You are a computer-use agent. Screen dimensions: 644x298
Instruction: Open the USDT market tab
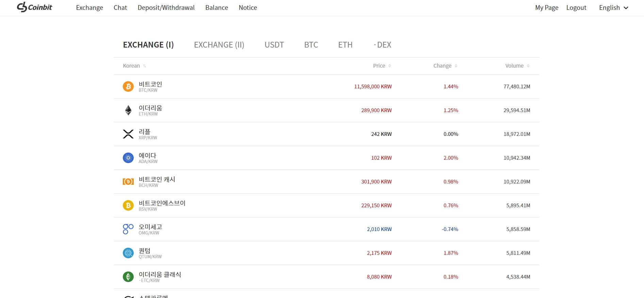[274, 45]
